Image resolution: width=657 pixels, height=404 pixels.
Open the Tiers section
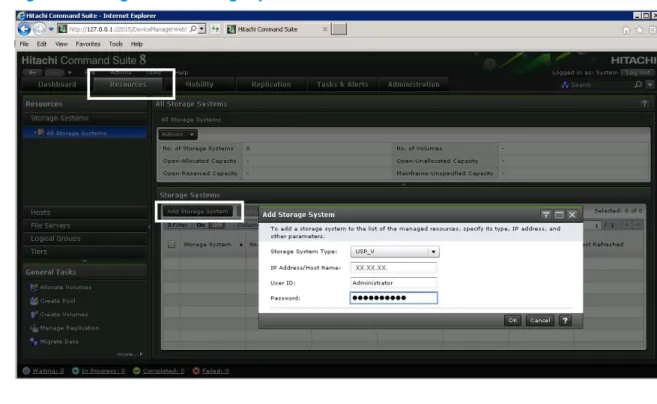[x=85, y=251]
